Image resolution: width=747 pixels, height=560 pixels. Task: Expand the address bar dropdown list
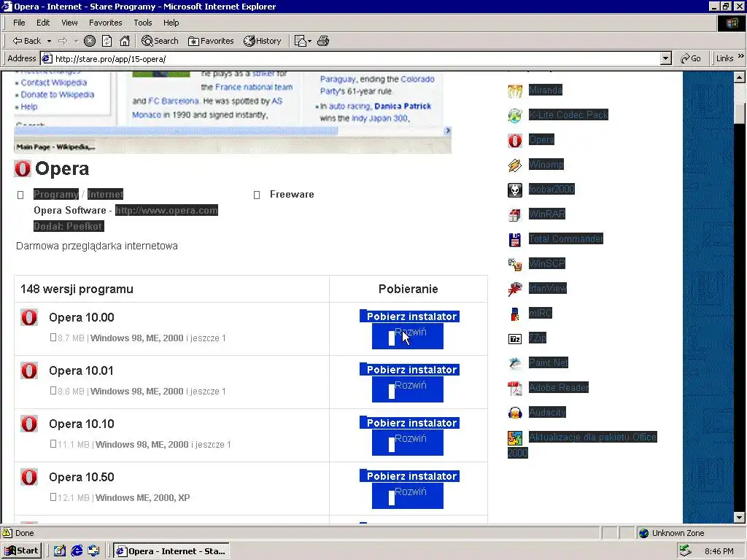tap(666, 58)
